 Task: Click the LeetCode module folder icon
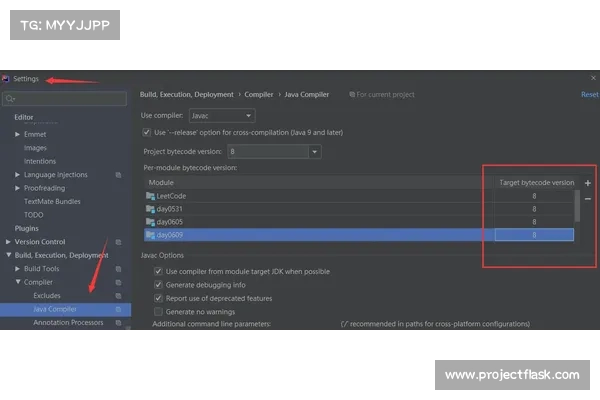pyautogui.click(x=150, y=196)
